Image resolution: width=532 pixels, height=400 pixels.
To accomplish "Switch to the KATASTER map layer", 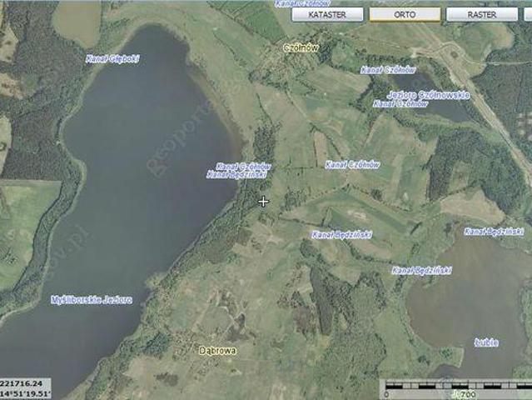I will click(328, 14).
